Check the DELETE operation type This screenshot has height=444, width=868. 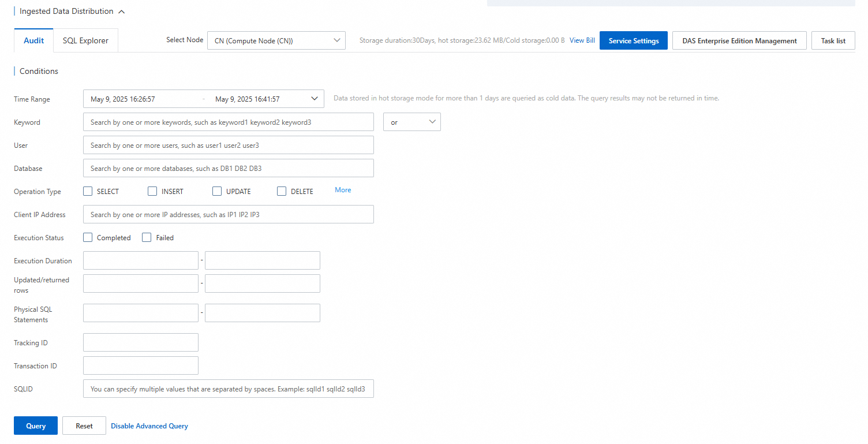click(282, 191)
